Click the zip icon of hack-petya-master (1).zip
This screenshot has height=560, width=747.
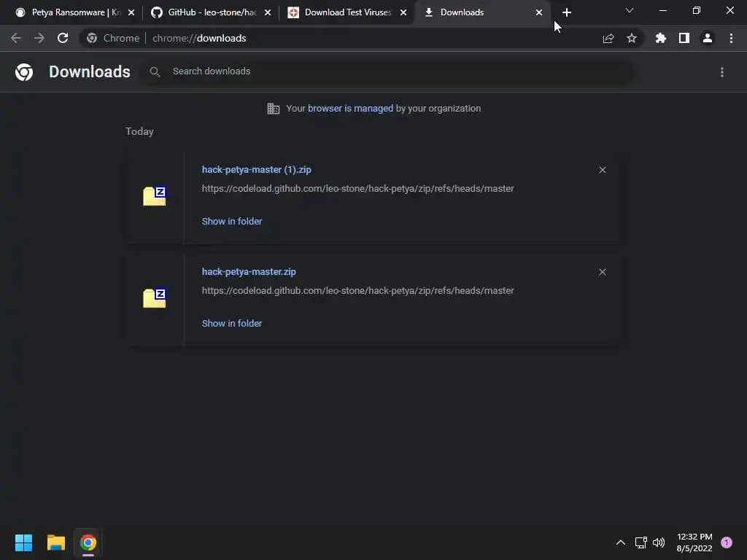point(155,196)
